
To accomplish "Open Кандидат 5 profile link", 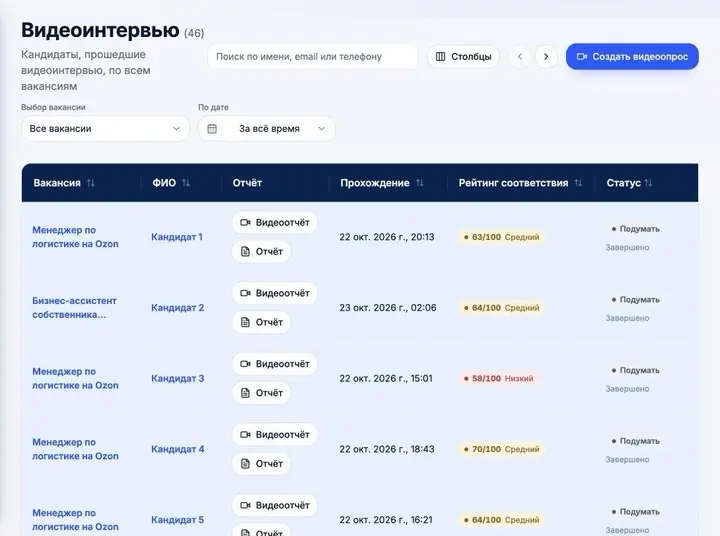I will click(178, 520).
